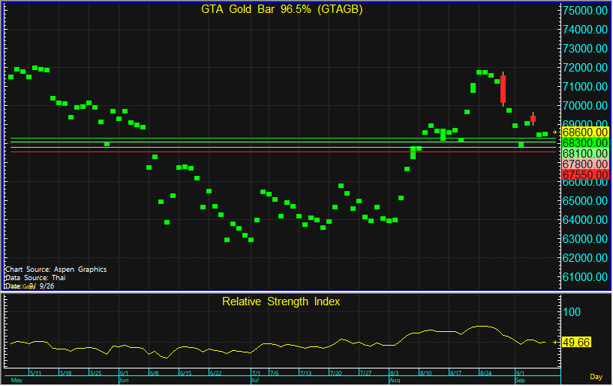
Task: Click the Sep month label
Action: [520, 380]
